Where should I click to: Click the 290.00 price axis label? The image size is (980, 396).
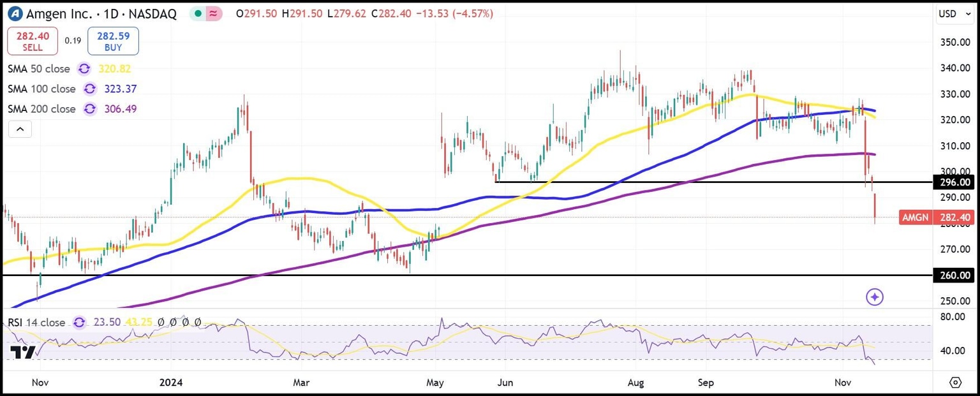[x=954, y=198]
